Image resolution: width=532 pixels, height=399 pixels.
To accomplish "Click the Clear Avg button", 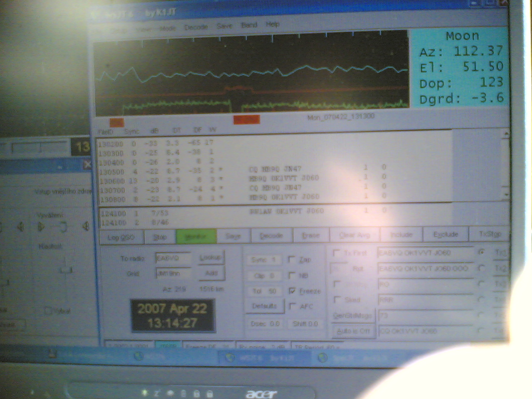I will 355,235.
